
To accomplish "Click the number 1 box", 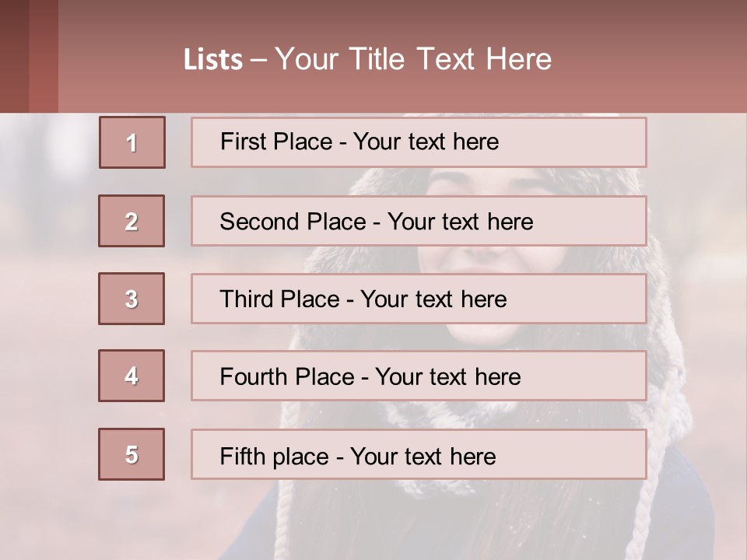I will tap(132, 142).
